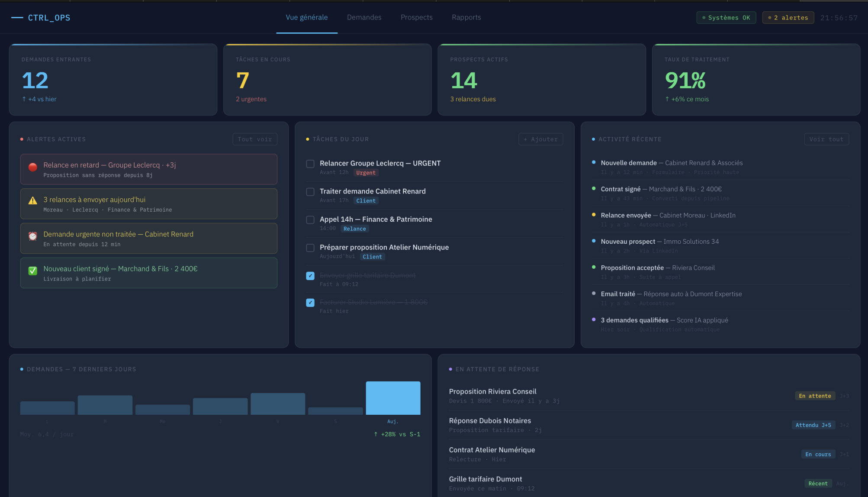Open the Demandes tab

pos(364,17)
